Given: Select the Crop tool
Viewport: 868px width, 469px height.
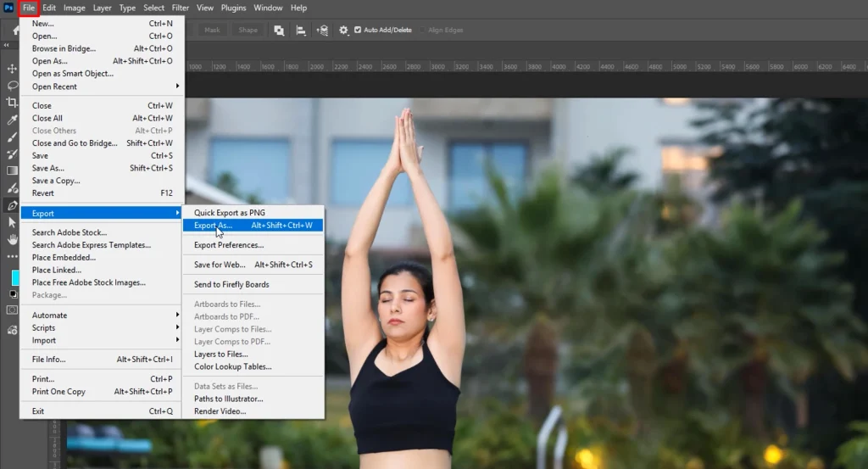Looking at the screenshot, I should (12, 103).
